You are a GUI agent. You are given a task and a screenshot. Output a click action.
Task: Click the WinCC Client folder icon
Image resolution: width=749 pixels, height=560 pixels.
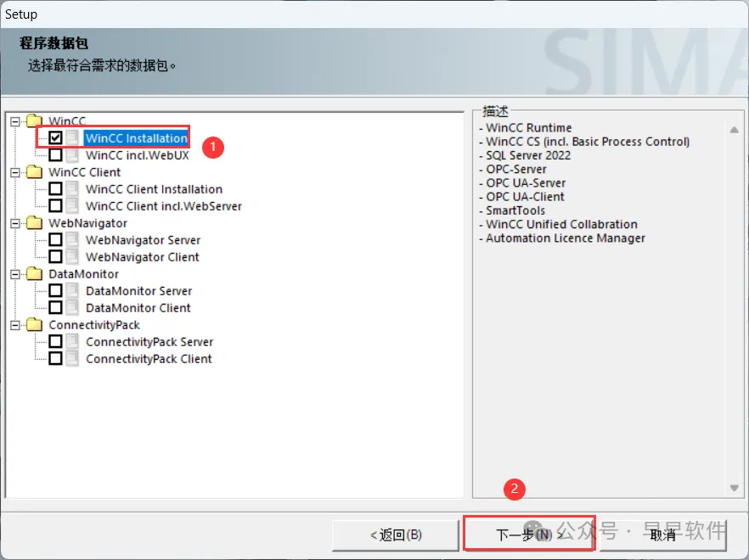pyautogui.click(x=34, y=172)
